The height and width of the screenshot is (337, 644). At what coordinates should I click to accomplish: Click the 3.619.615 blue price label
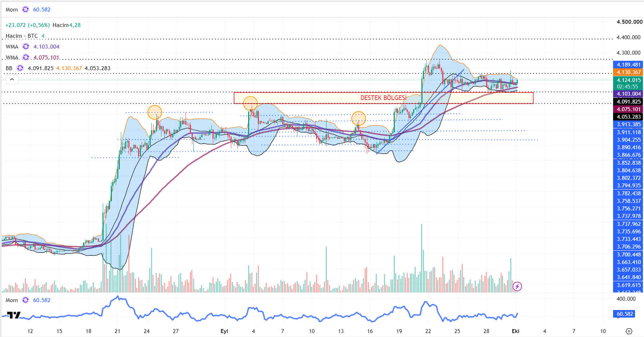[628, 285]
